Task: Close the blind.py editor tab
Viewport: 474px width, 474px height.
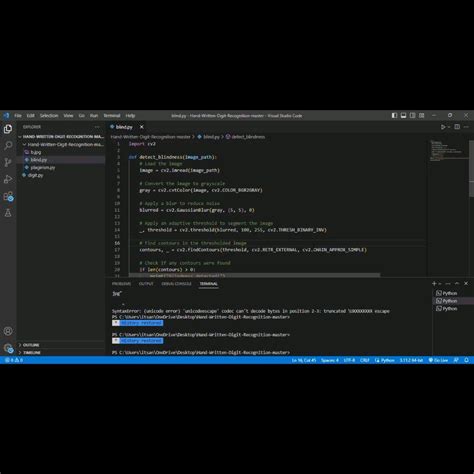Action: pos(142,127)
